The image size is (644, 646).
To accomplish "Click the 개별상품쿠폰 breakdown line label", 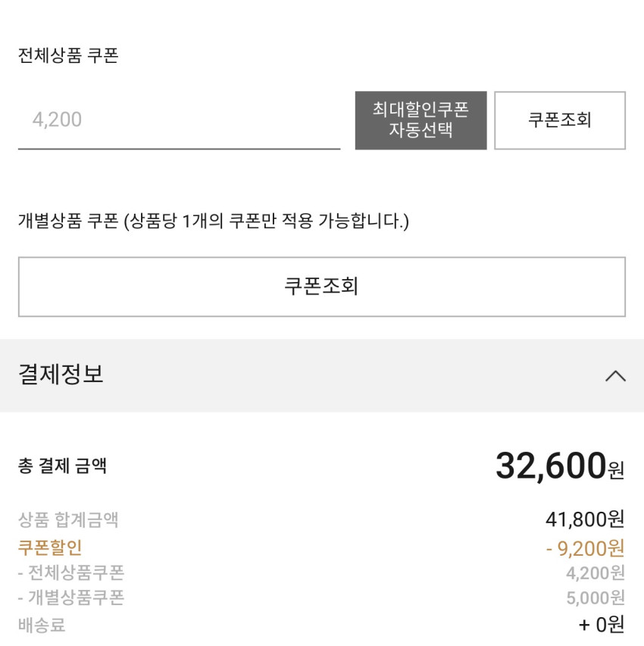I will (71, 597).
